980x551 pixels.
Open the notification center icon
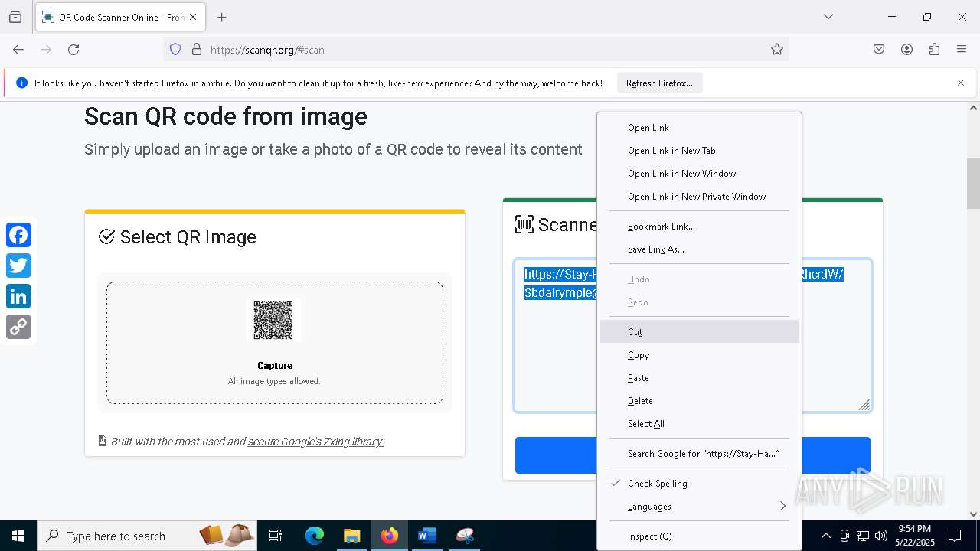pyautogui.click(x=955, y=536)
